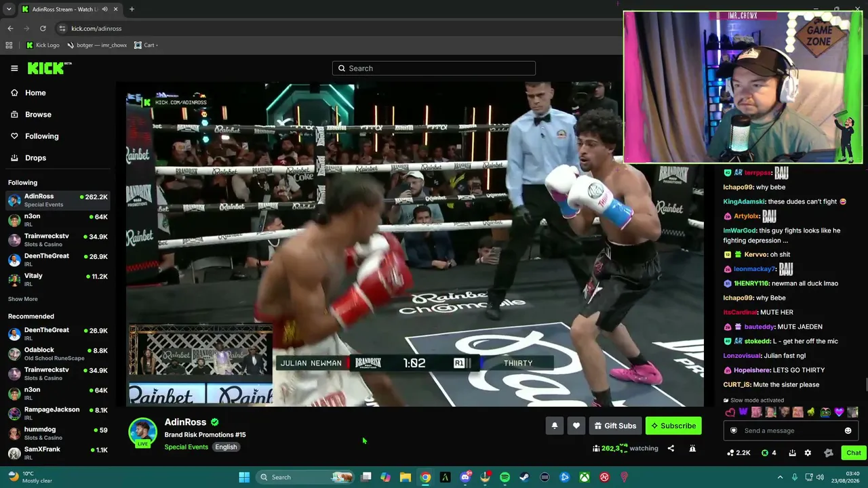868x488 pixels.
Task: Open chat settings gear icon
Action: pos(808,453)
